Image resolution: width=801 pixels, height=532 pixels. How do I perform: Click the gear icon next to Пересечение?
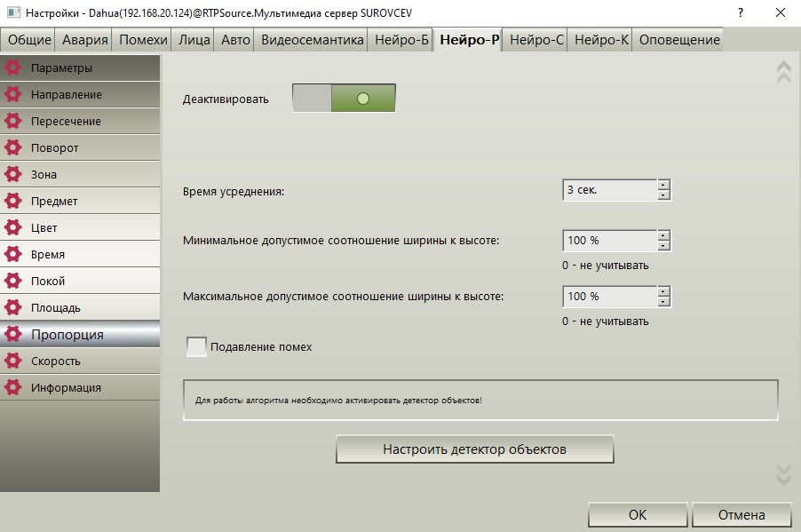pyautogui.click(x=12, y=121)
